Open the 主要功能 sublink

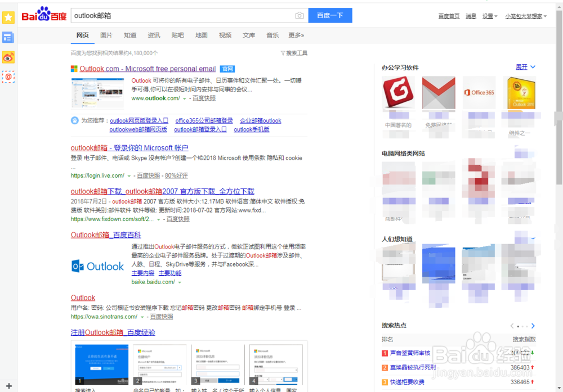170,273
